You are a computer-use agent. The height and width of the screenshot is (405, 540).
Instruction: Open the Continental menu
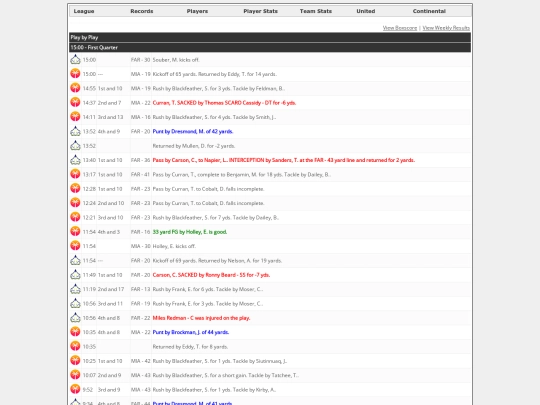pos(429,11)
